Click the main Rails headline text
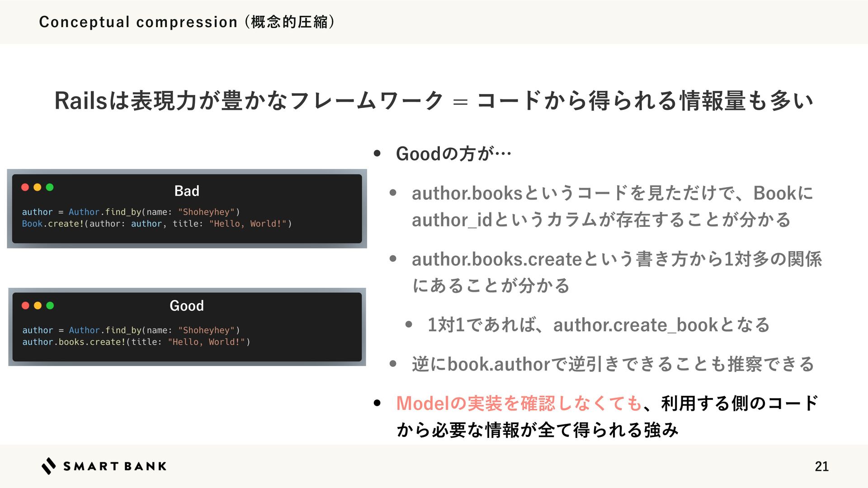 [x=433, y=100]
